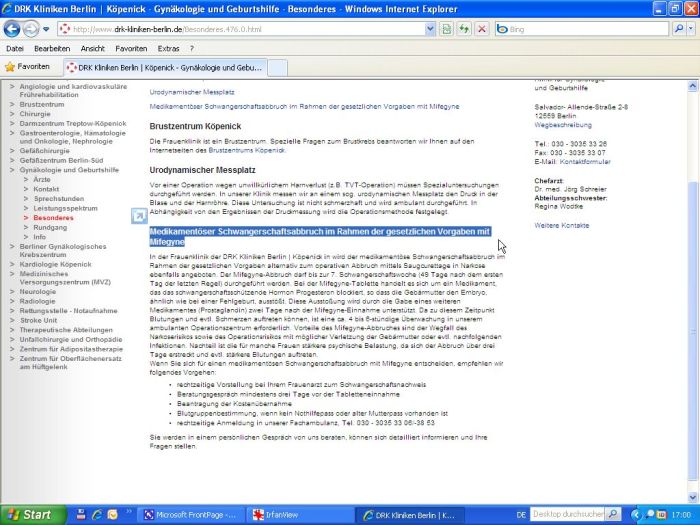The image size is (700, 525).
Task: Open the Sprechstunden submenu item
Action: coord(59,199)
